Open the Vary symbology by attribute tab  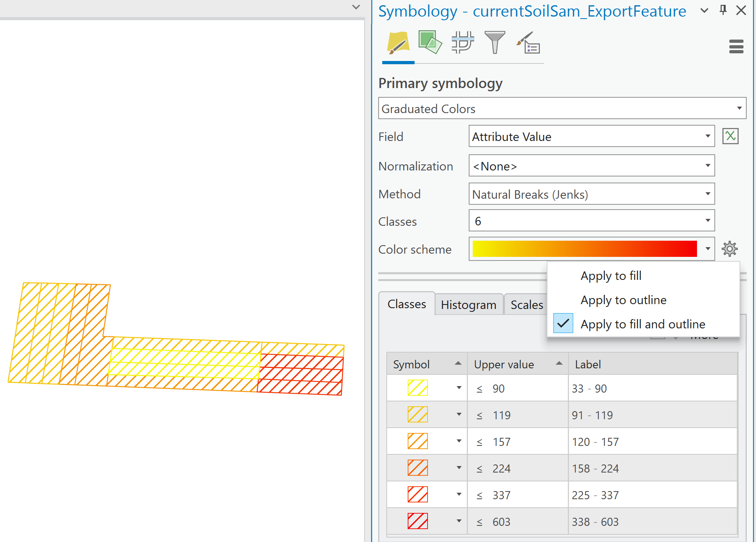[430, 42]
